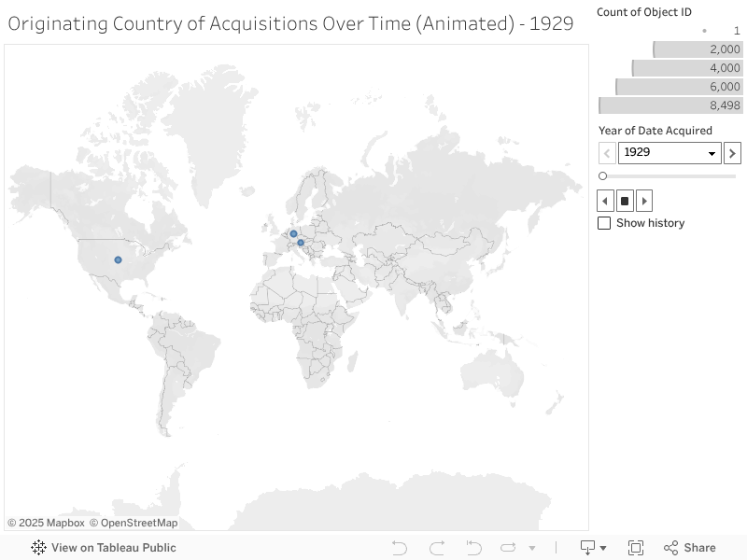The width and height of the screenshot is (747, 560).
Task: Click the 4,000 legend size bar
Action: (687, 68)
